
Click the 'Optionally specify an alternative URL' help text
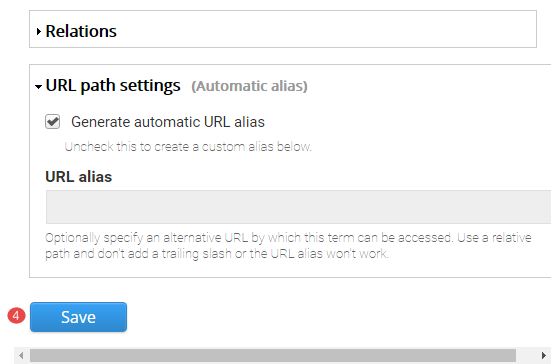pos(288,238)
